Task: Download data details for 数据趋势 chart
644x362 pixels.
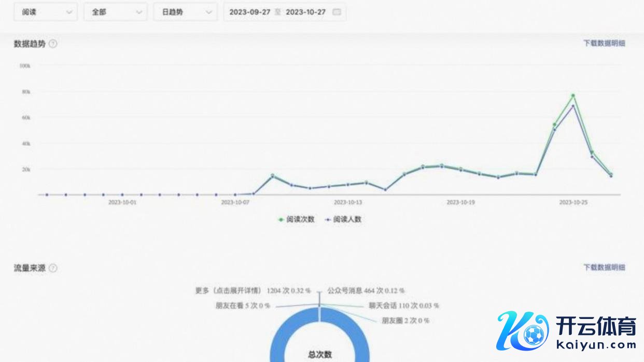Action: [x=604, y=44]
